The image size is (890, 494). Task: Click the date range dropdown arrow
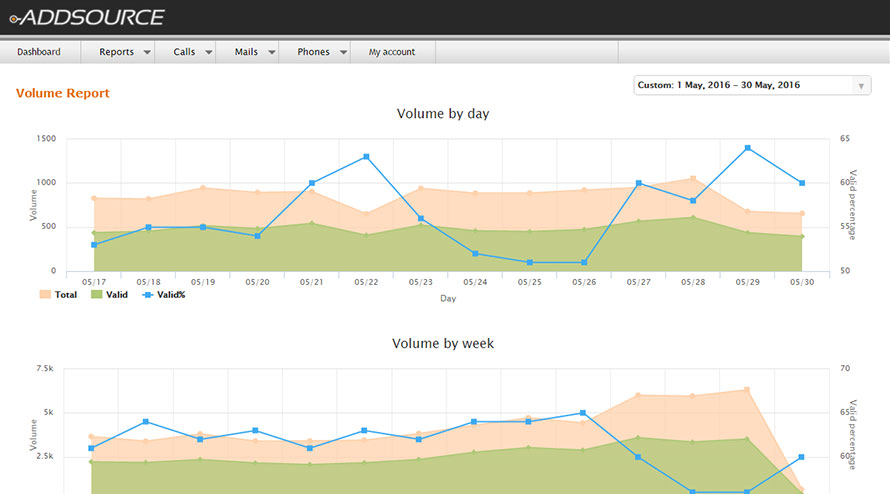click(x=861, y=86)
